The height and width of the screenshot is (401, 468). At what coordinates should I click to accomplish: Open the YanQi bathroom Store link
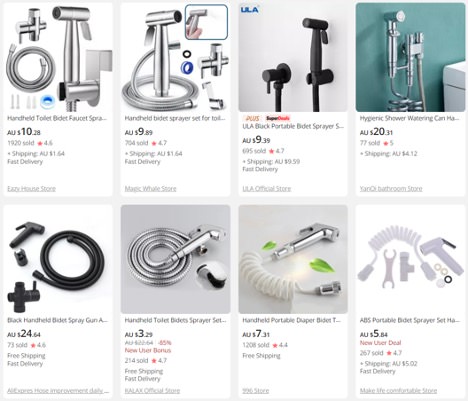391,189
